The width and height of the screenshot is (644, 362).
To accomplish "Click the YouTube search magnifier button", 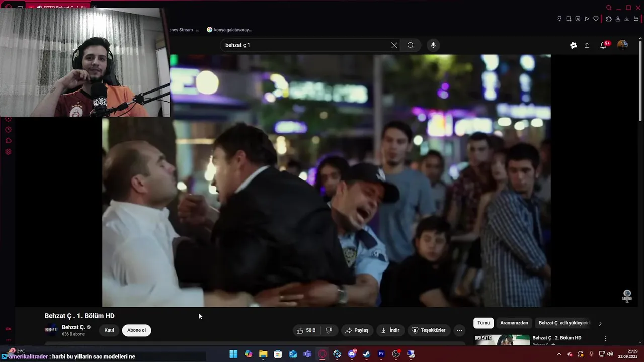I will (411, 45).
